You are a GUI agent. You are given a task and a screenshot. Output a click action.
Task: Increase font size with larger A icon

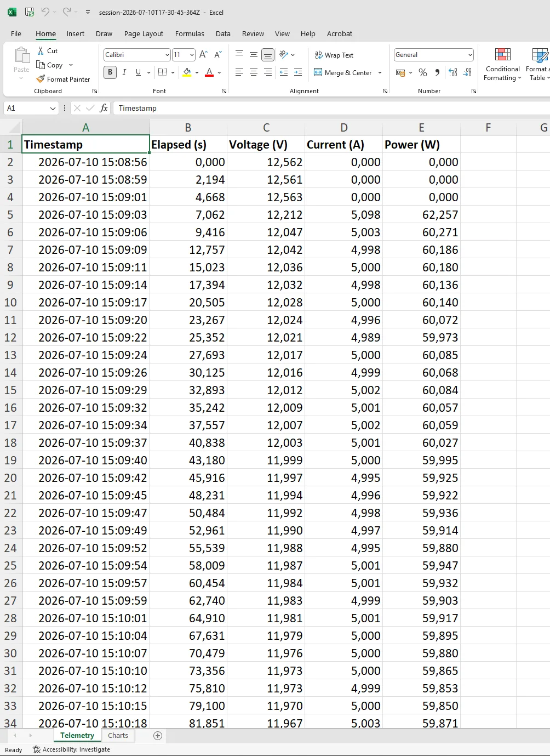click(203, 54)
